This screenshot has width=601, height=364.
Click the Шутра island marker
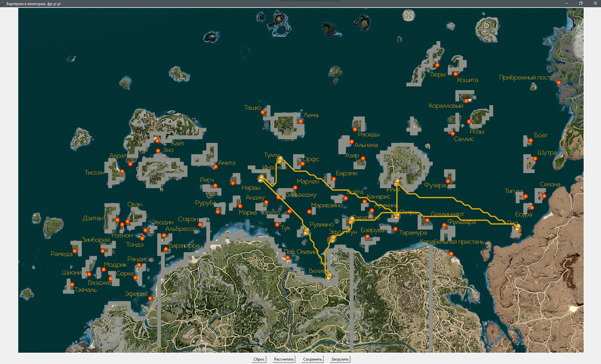[535, 159]
